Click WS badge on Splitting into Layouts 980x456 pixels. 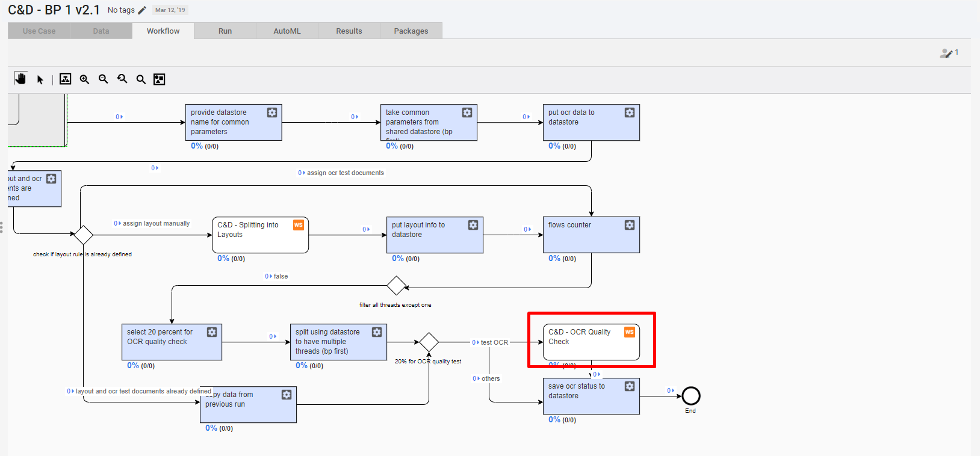(x=299, y=225)
